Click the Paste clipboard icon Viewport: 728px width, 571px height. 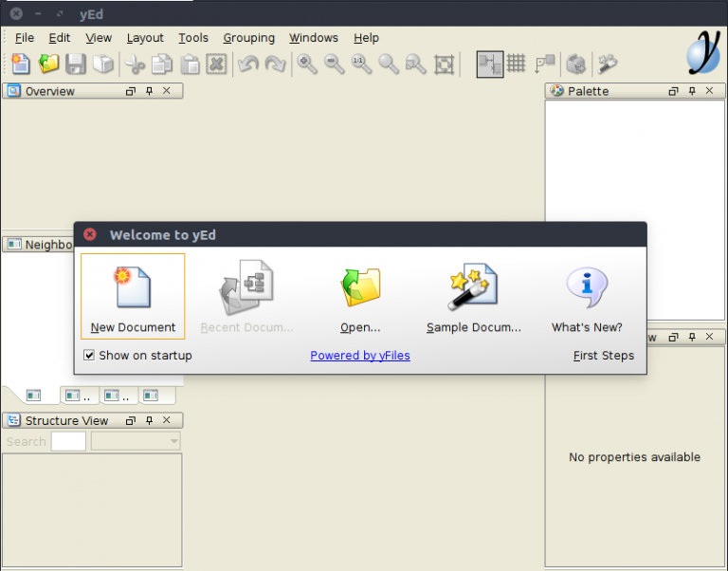[190, 64]
